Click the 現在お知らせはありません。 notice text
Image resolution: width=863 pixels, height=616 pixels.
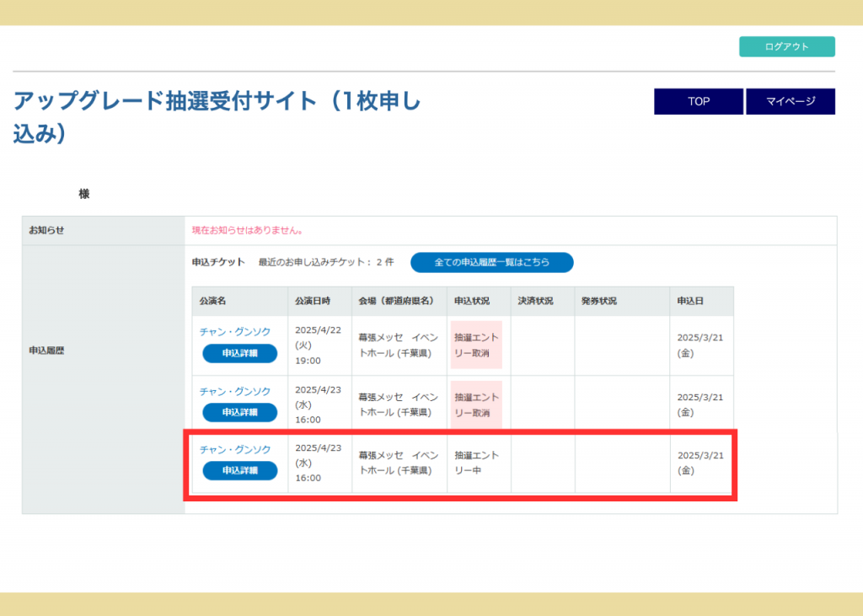pyautogui.click(x=249, y=231)
